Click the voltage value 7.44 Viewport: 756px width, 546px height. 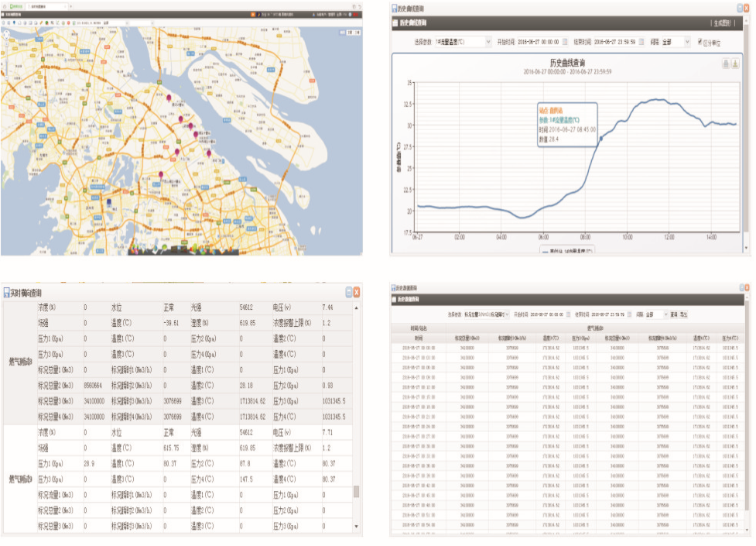pyautogui.click(x=328, y=307)
